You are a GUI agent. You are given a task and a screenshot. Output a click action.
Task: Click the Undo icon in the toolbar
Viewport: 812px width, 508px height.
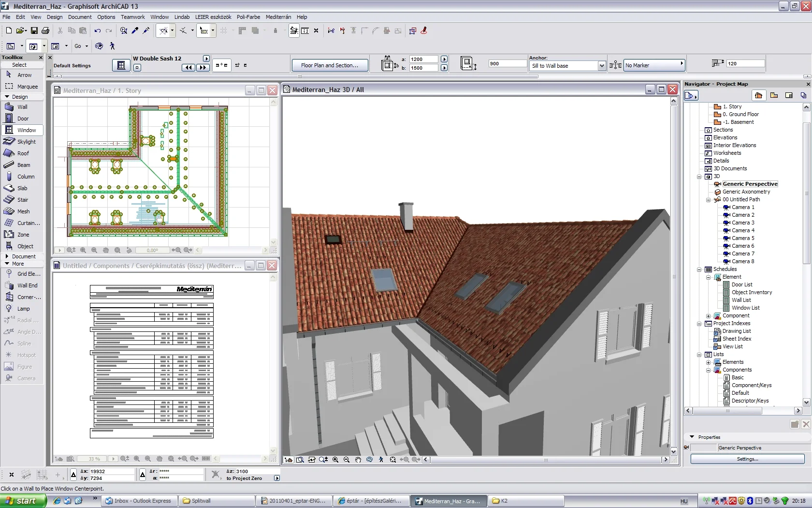[98, 30]
